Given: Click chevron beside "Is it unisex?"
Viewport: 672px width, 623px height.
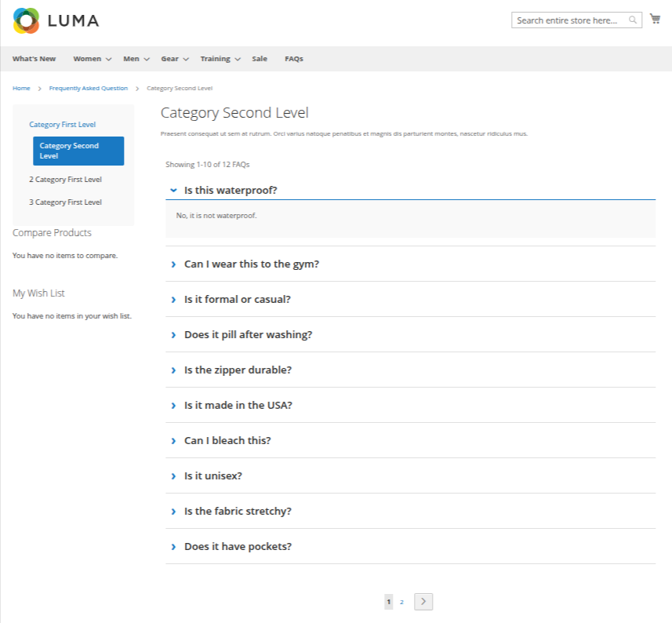Looking at the screenshot, I should pos(173,476).
